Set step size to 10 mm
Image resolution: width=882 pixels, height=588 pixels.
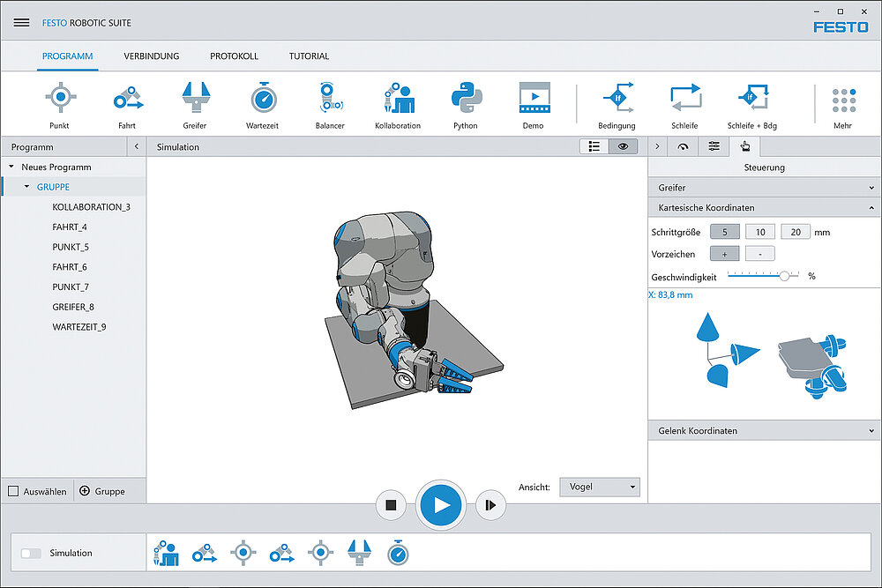[759, 232]
